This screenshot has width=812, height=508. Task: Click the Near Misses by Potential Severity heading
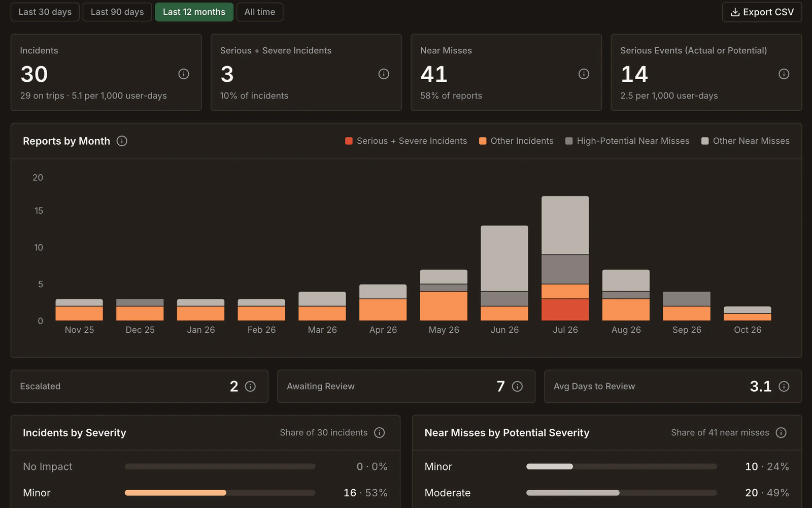tap(507, 433)
